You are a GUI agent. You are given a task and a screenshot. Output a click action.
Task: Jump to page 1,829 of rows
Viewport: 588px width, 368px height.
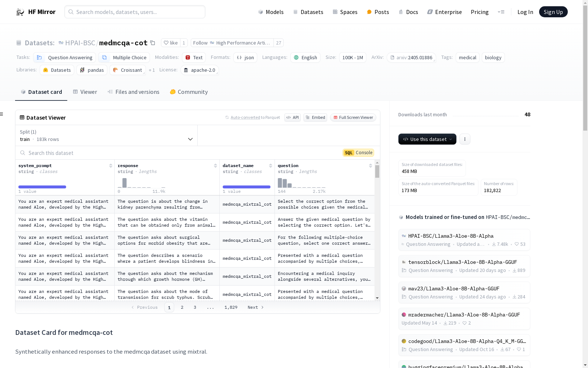pos(231,307)
